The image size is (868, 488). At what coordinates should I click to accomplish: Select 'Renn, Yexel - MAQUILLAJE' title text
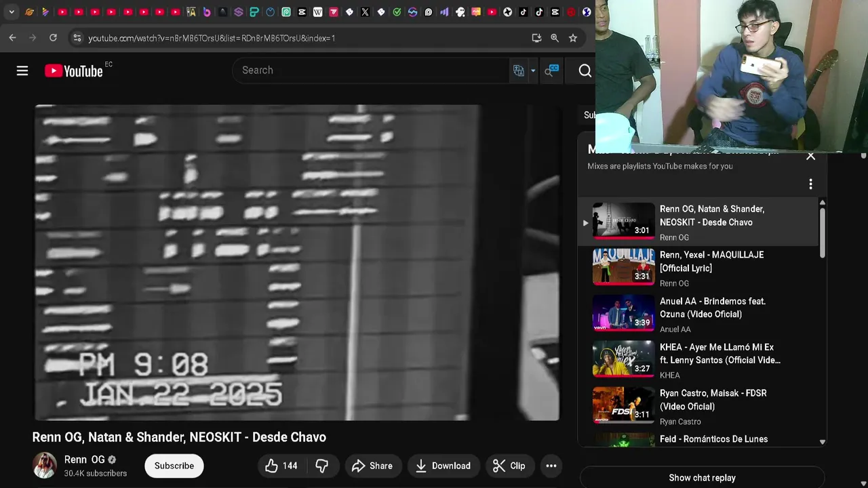click(712, 262)
